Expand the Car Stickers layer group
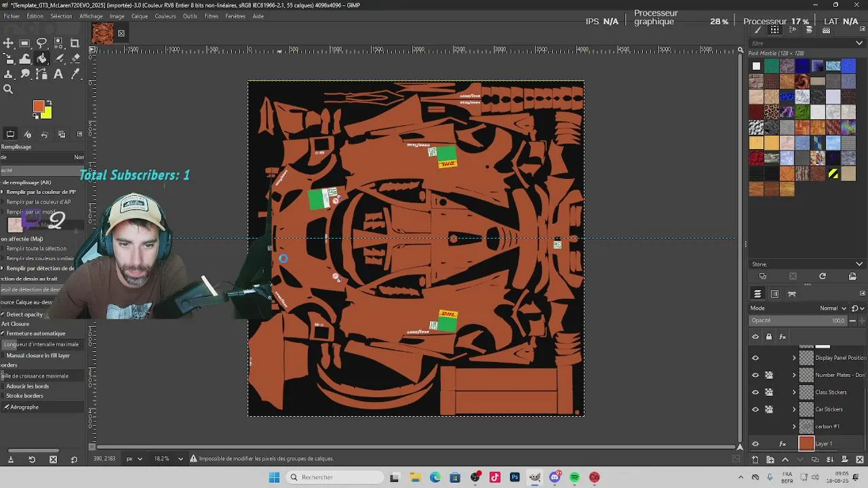The height and width of the screenshot is (488, 868). [794, 409]
